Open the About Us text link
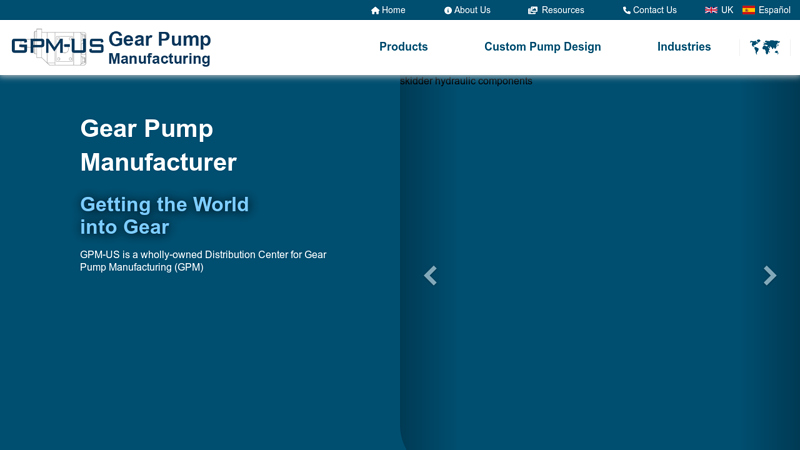The width and height of the screenshot is (800, 450). tap(472, 10)
